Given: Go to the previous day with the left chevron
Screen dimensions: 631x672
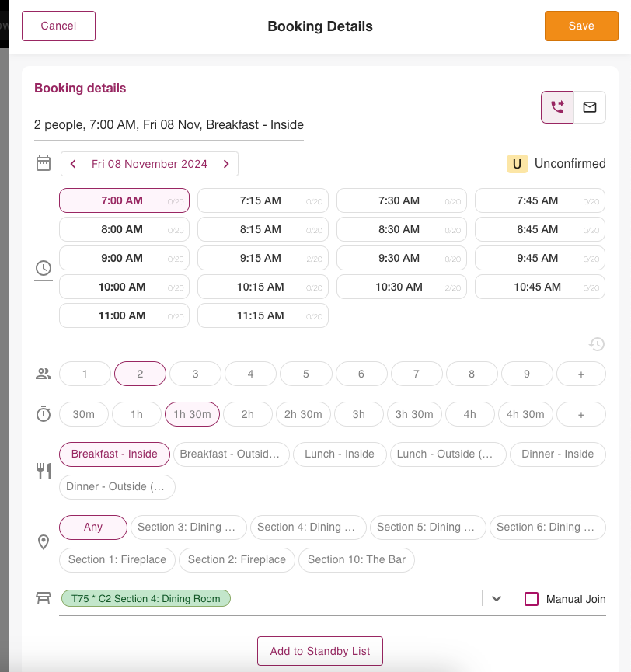Looking at the screenshot, I should (73, 164).
